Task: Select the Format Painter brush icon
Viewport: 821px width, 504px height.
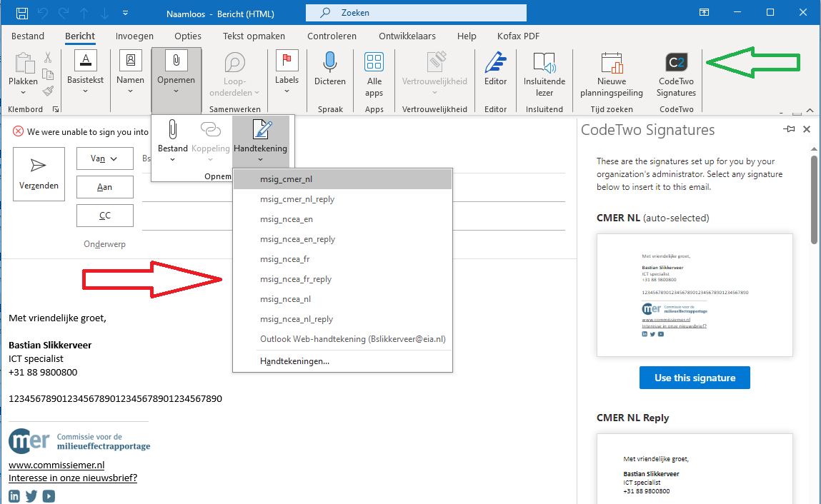Action: coord(48,91)
